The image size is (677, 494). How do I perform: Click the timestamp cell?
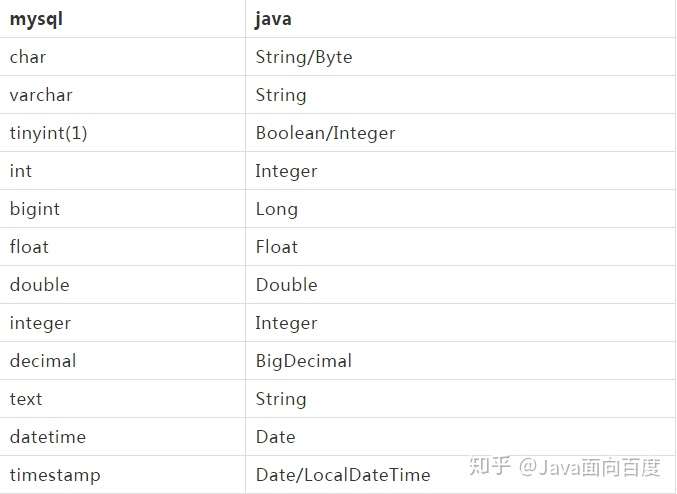pos(55,475)
